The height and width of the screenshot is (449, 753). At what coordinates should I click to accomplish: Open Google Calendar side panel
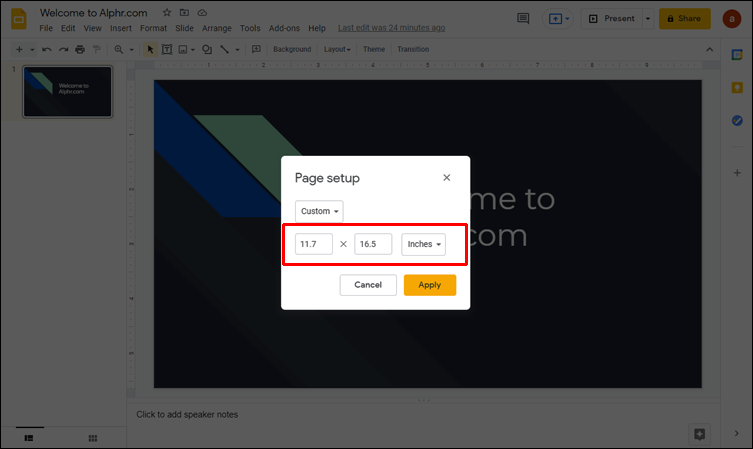point(737,55)
